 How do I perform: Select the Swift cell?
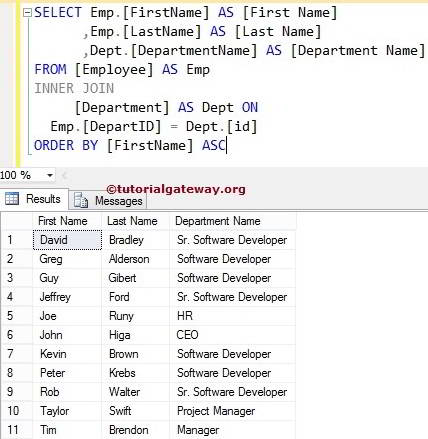click(x=136, y=411)
